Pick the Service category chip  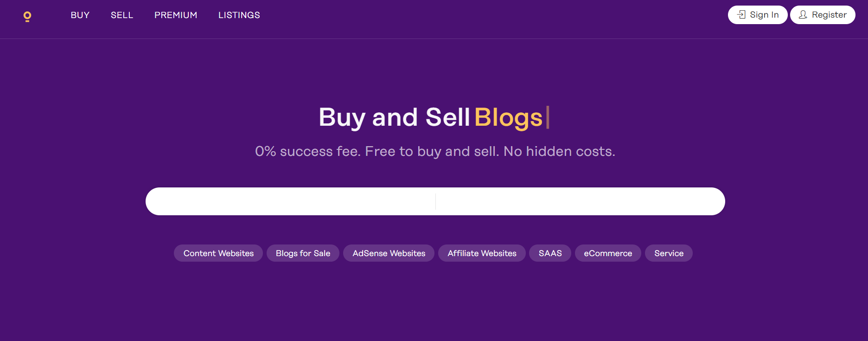pyautogui.click(x=669, y=253)
